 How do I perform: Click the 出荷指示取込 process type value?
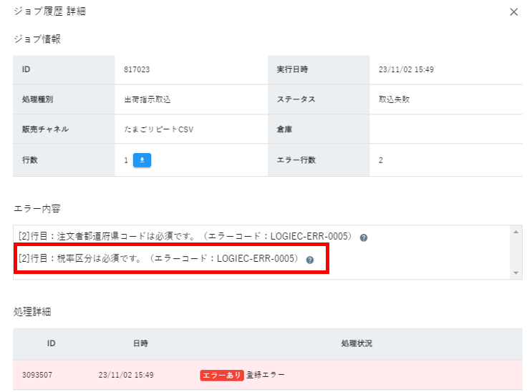(147, 99)
